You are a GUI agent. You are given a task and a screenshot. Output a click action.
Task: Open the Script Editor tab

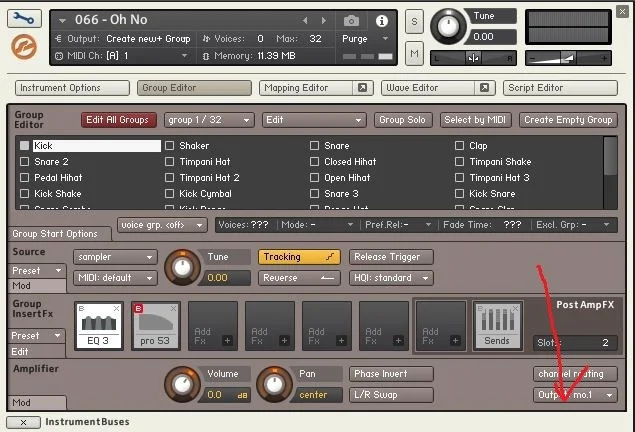[560, 88]
